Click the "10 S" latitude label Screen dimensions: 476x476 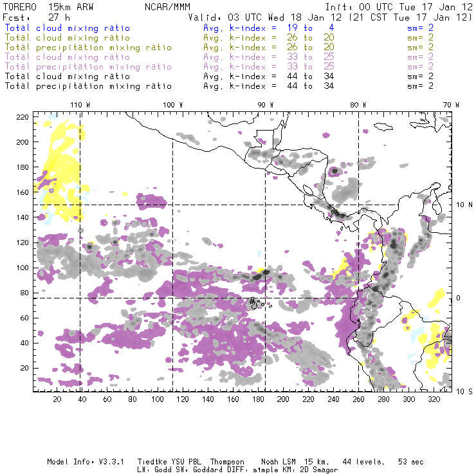464,392
